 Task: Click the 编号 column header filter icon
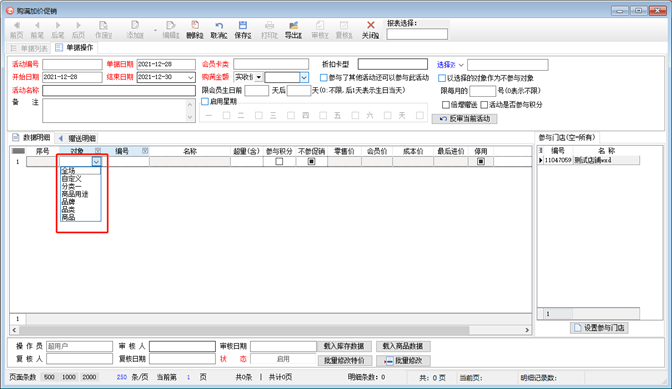coord(145,151)
